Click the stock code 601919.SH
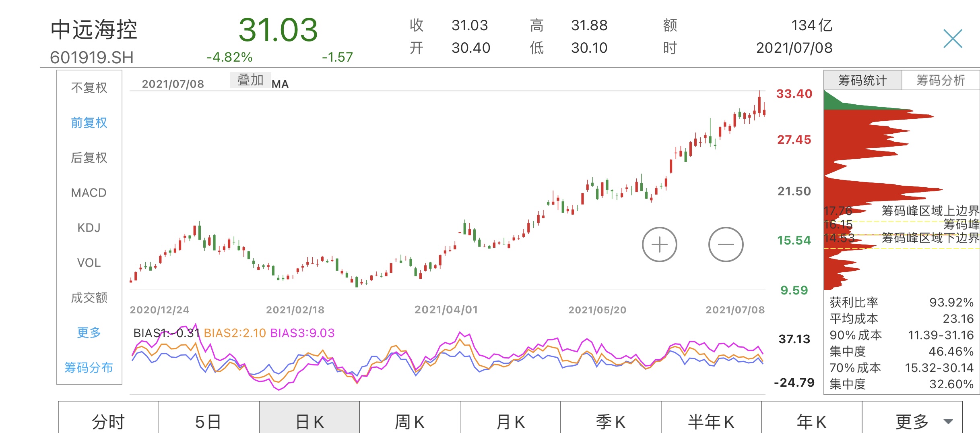The image size is (980, 433). coord(92,57)
